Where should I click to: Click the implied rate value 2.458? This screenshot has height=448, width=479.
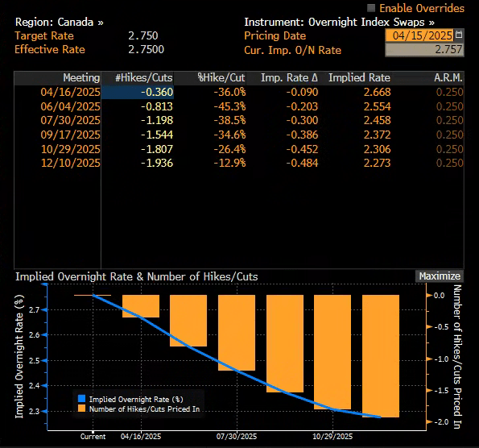pos(377,121)
